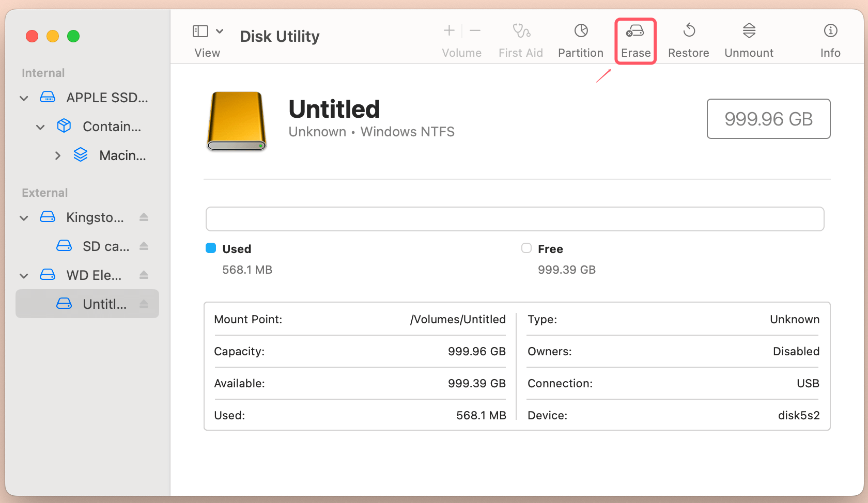Eject the Kingston external disk

[x=143, y=217]
